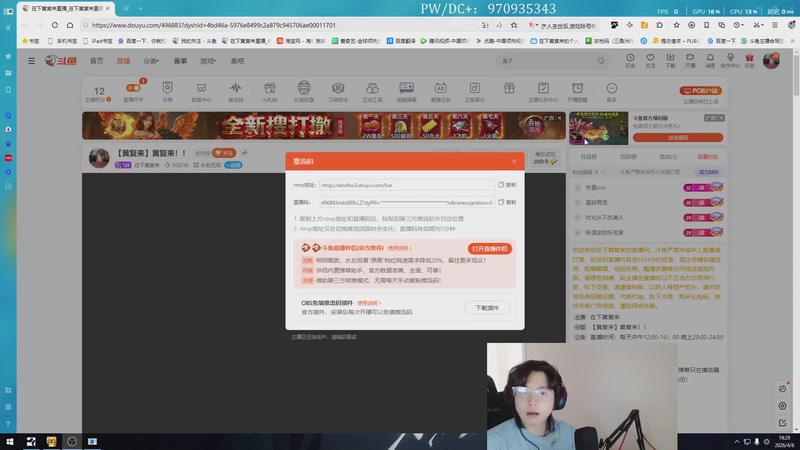
Task: Open 互动工具 interactive tools icon
Action: (372, 92)
